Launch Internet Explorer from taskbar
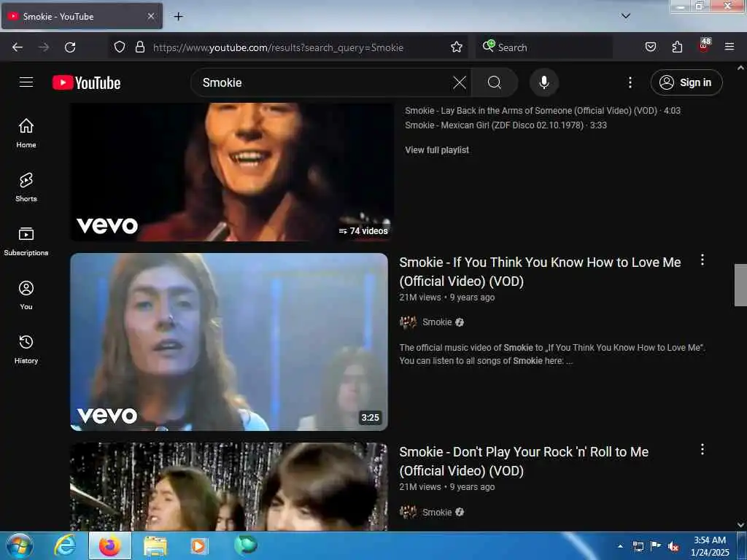This screenshot has height=560, width=747. (x=65, y=545)
